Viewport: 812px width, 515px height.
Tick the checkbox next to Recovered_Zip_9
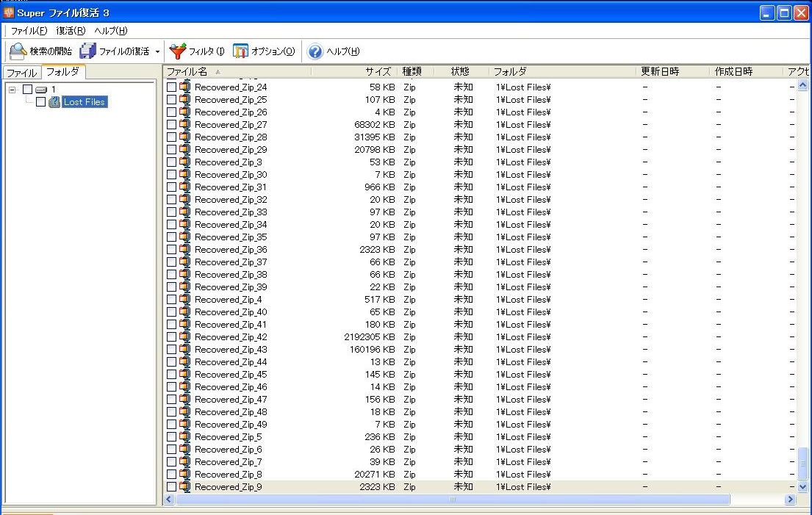pos(172,487)
